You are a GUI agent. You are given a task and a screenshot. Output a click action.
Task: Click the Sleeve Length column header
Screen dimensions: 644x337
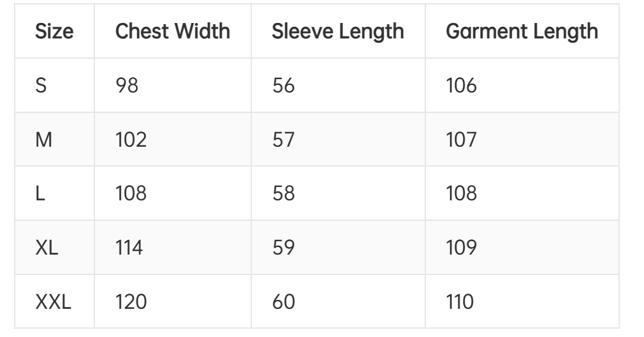tap(337, 31)
